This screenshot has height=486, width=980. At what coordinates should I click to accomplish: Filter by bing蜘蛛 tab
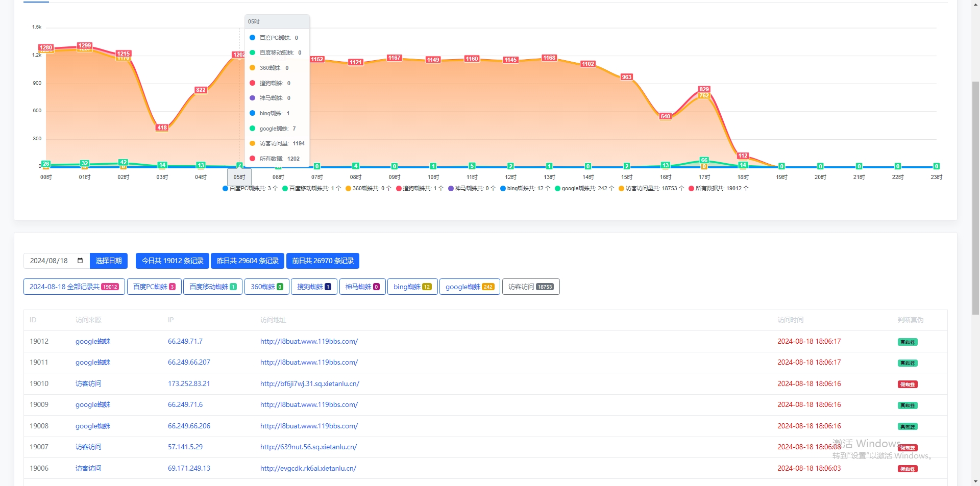pyautogui.click(x=412, y=287)
